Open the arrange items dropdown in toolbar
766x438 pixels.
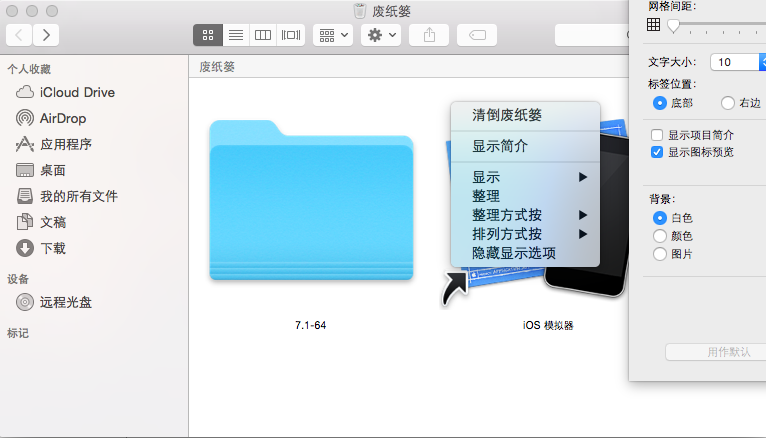pyautogui.click(x=333, y=35)
